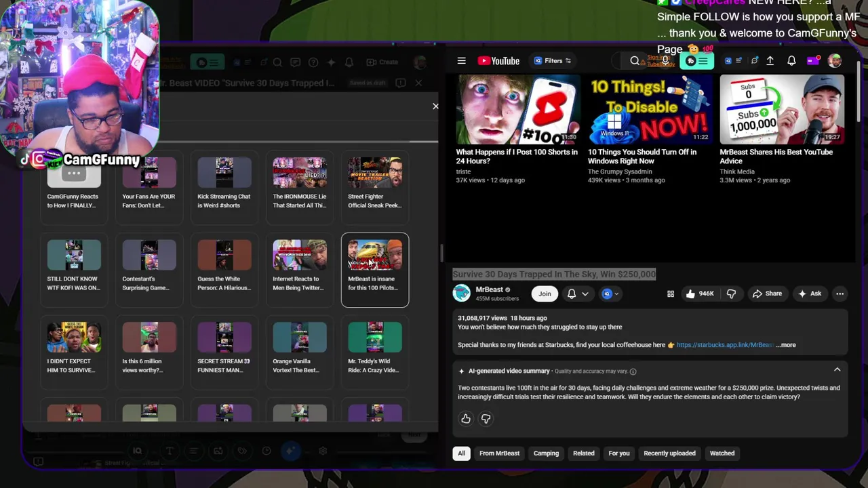Select 'MrBeast is insane for this 100 Pilots' video
Screen dimensions: 868x488
375,270
